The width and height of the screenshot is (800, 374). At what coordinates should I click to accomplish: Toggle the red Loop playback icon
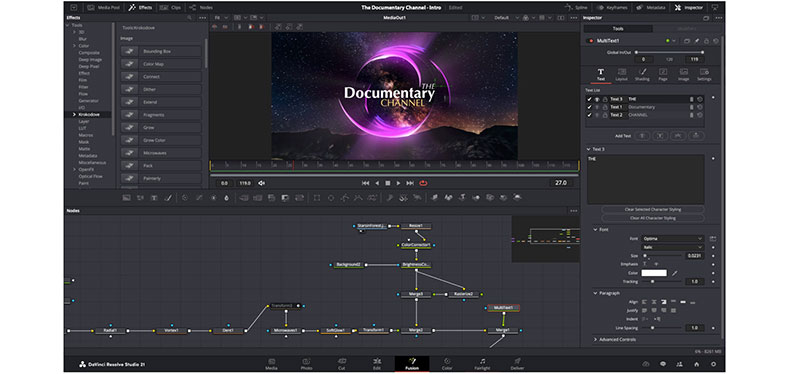[423, 183]
